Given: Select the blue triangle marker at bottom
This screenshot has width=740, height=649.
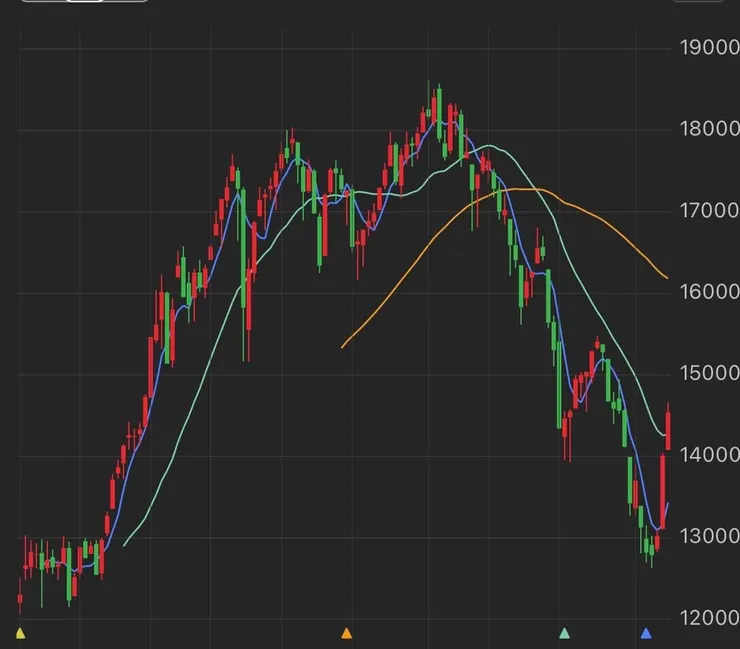Looking at the screenshot, I should pos(646,633).
